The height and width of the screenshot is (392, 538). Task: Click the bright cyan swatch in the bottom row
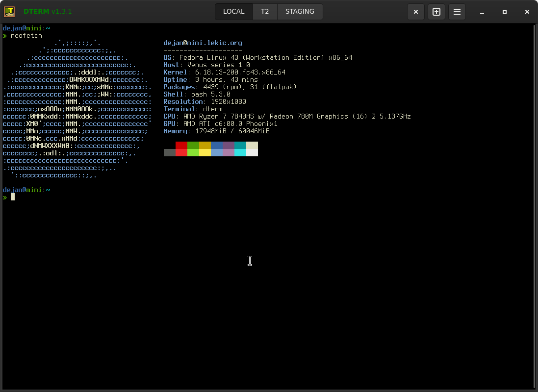[x=240, y=153]
